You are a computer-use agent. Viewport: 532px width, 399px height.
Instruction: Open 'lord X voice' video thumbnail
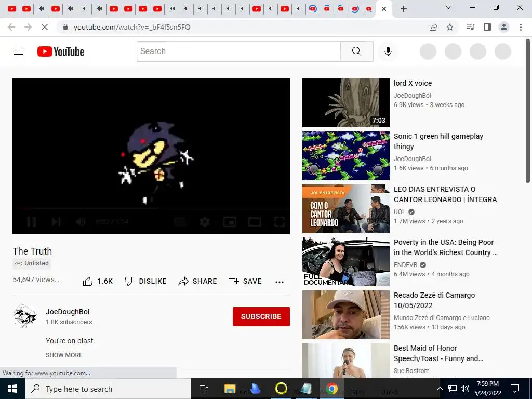[345, 103]
